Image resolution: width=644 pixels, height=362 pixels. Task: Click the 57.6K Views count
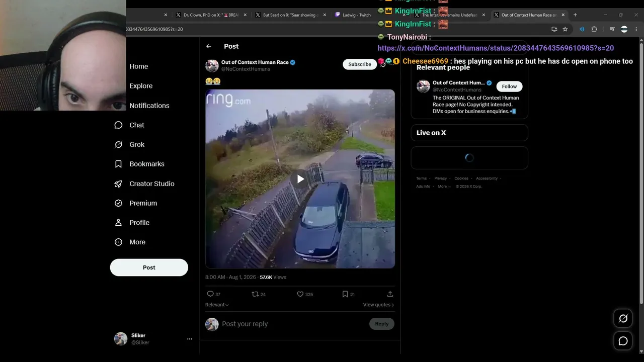point(273,277)
